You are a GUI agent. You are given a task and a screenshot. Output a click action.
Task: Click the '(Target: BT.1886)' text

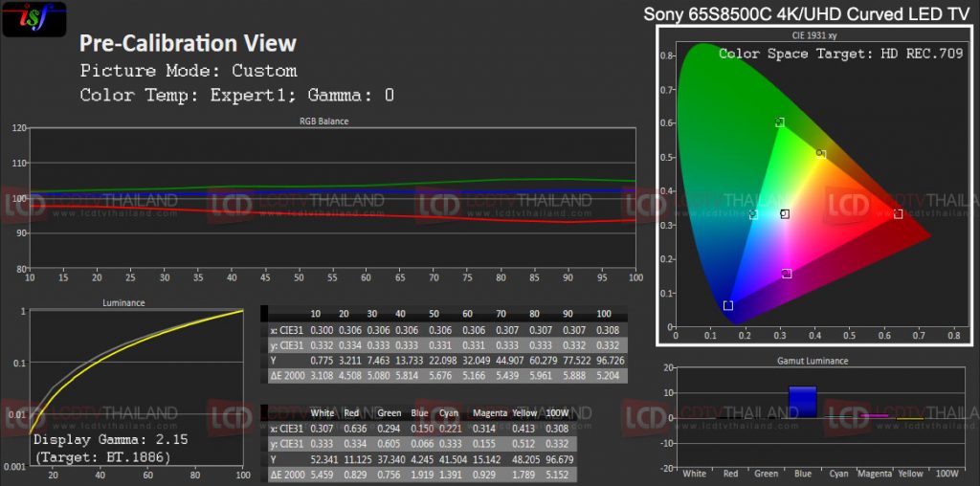tap(102, 458)
